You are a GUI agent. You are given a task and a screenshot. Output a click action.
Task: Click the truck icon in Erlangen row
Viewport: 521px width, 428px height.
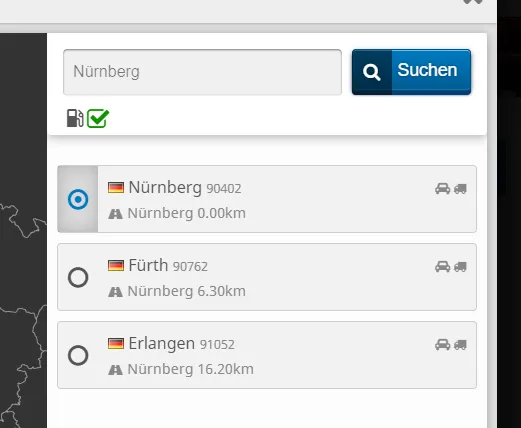(x=460, y=345)
